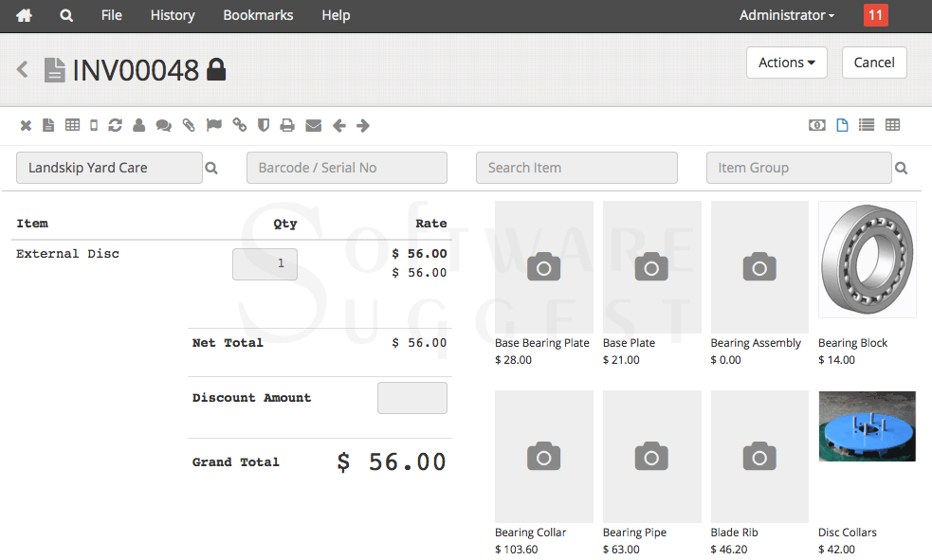
Task: Open the Item Group selector
Action: 799,168
